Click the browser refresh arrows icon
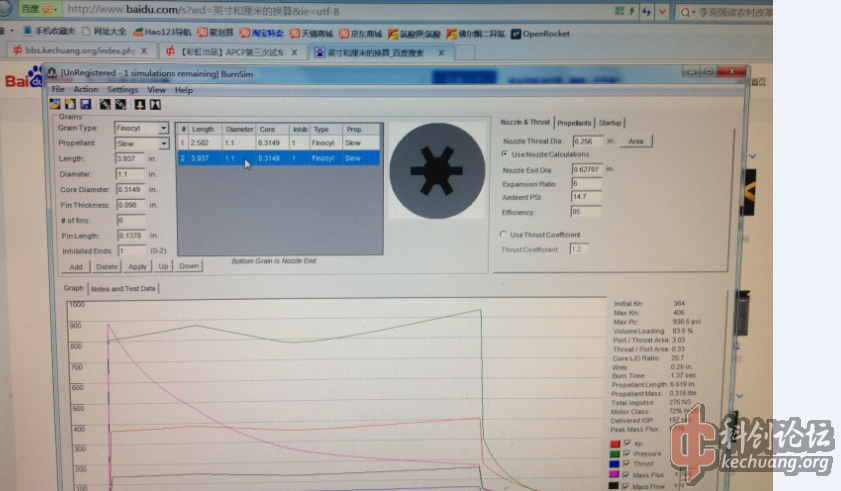841x491 pixels. pyautogui.click(x=647, y=11)
